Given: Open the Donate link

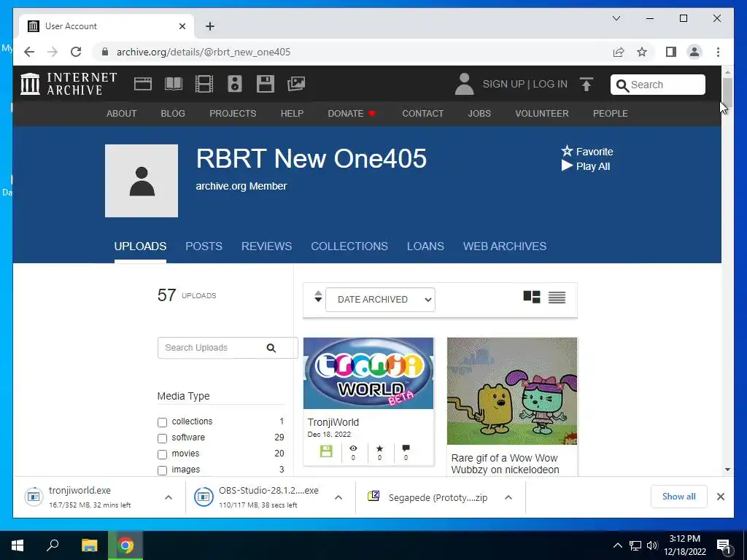Looking at the screenshot, I should (x=352, y=113).
